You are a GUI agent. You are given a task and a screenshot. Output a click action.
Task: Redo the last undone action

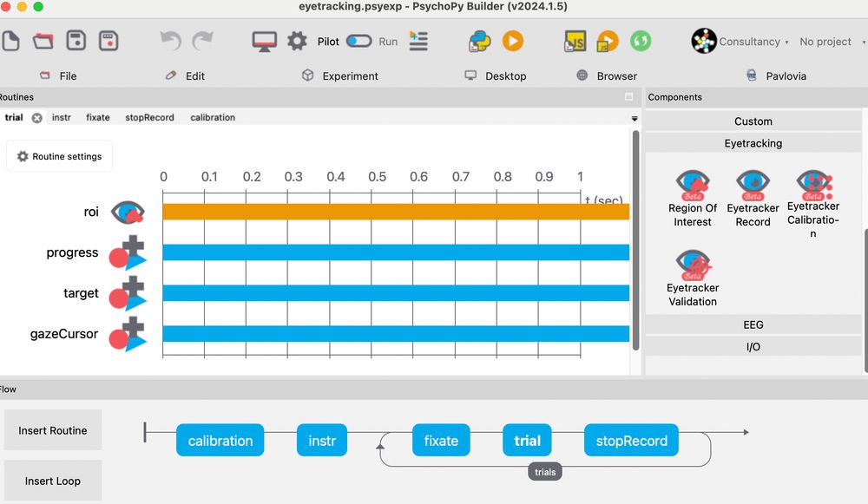[x=202, y=41]
